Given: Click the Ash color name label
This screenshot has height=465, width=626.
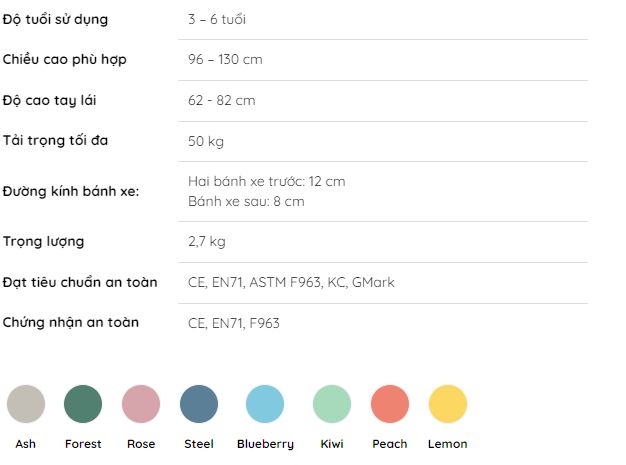Looking at the screenshot, I should (x=26, y=444).
